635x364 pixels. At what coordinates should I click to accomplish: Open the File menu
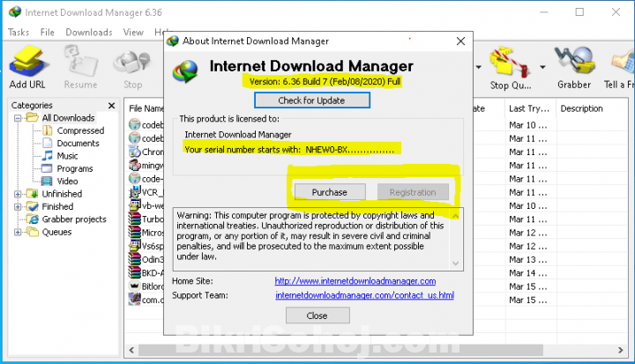pos(47,33)
